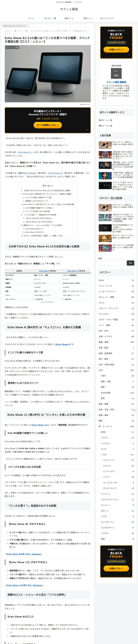This screenshot has width=138, height=644.
Task: Focus the sidebar search input field
Action: pyautogui.click(x=112, y=263)
